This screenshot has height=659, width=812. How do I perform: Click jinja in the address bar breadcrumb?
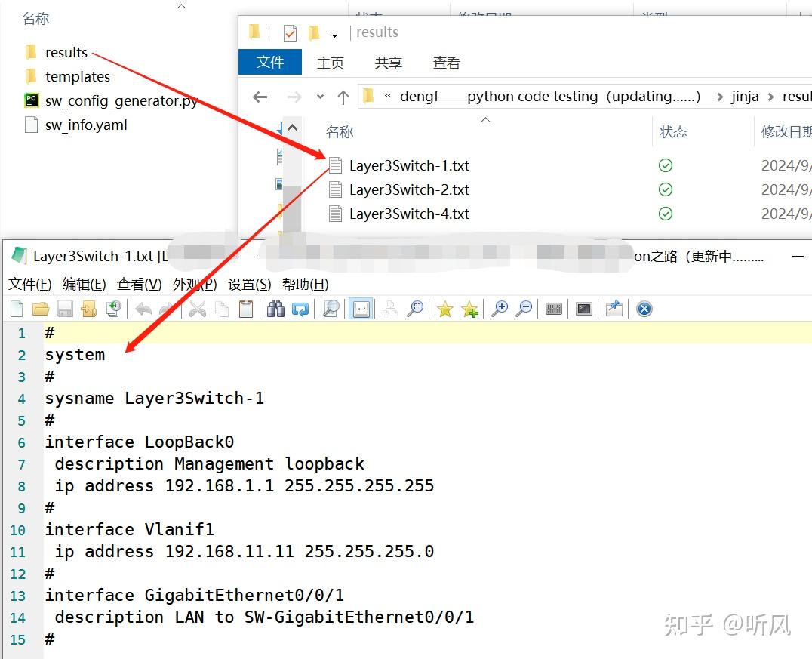tap(746, 97)
